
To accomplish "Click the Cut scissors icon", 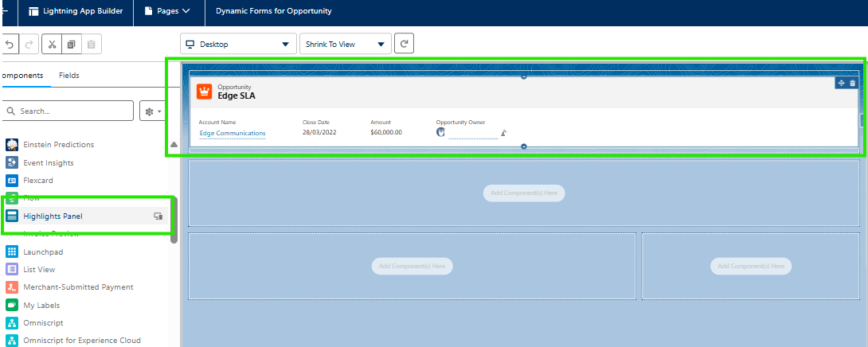I will pos(52,45).
